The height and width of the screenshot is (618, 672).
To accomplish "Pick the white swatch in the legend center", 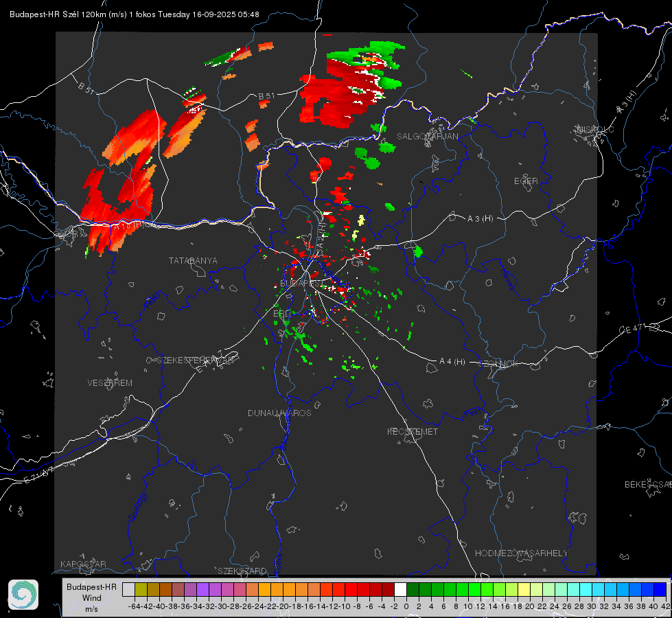I will pyautogui.click(x=400, y=589).
